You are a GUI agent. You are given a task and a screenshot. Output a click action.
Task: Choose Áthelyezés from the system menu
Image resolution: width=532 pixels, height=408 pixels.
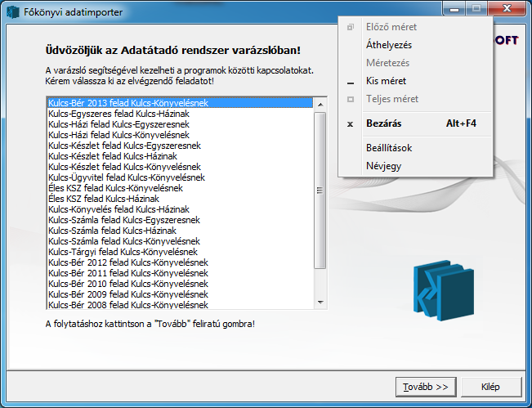415,45
